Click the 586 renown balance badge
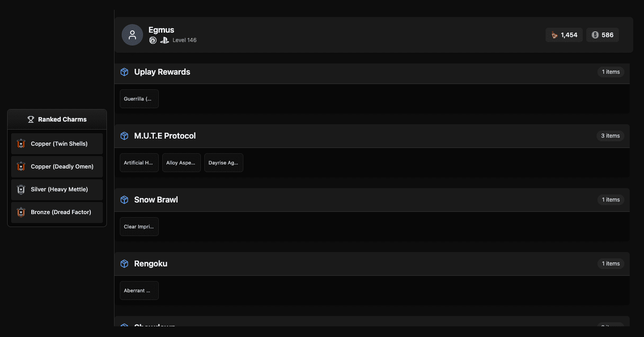The image size is (644, 337). point(602,35)
